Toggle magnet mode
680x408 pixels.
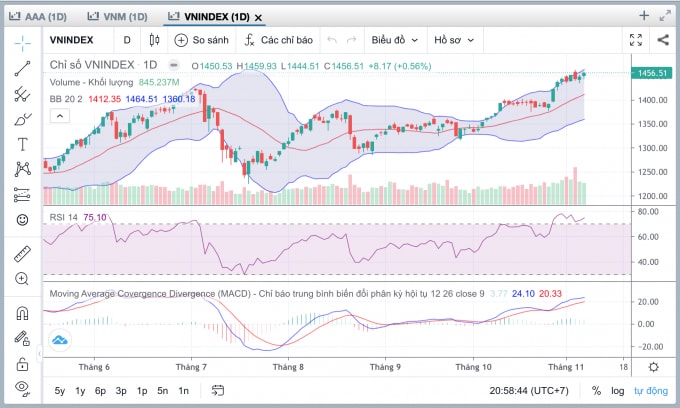tap(23, 313)
